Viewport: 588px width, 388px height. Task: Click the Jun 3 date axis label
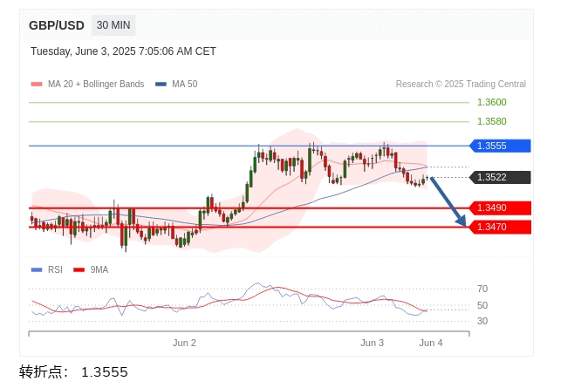coord(372,343)
